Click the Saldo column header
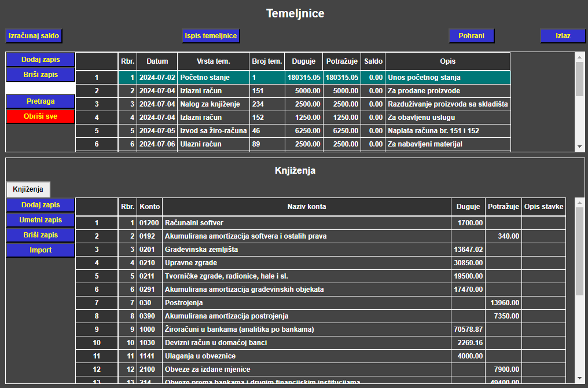This screenshot has width=588, height=388. [x=373, y=61]
